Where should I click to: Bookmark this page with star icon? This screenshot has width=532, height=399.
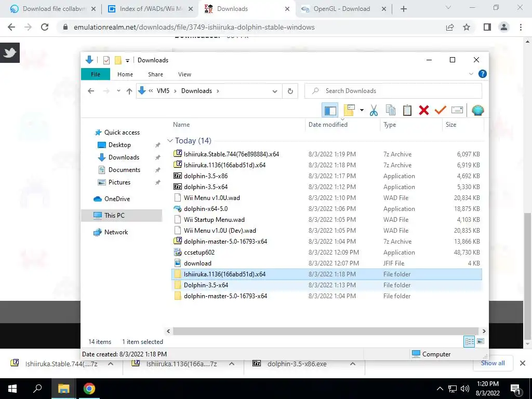[x=467, y=27]
